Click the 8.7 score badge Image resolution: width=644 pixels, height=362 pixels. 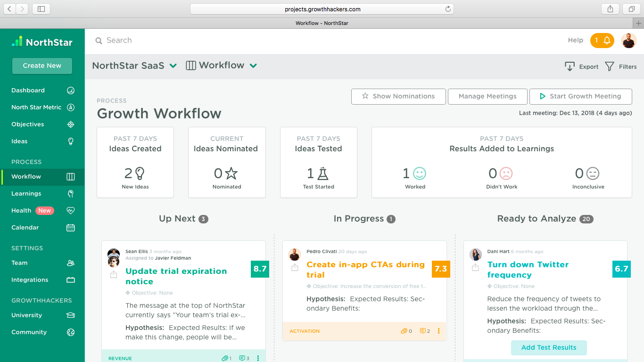(260, 269)
